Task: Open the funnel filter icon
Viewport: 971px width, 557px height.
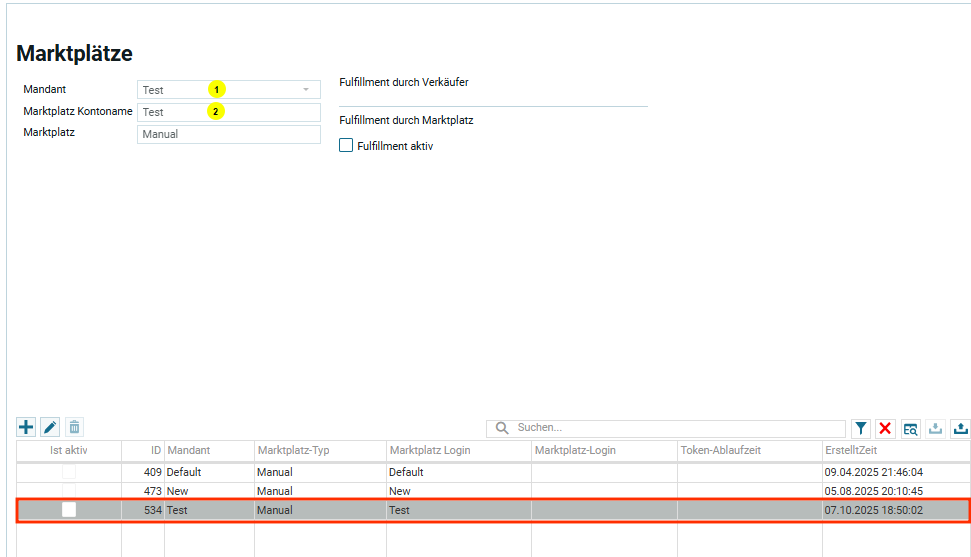Action: pyautogui.click(x=861, y=429)
